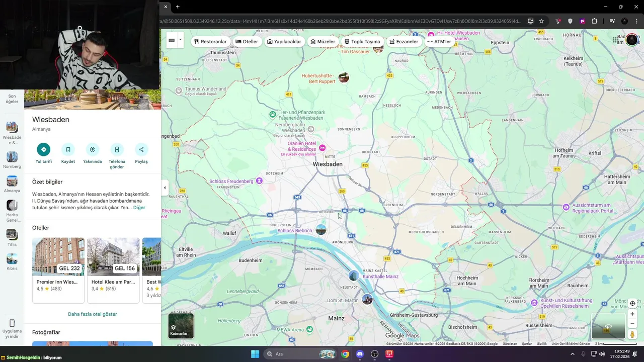Open Gizlilik privacy link in footer

(x=542, y=344)
